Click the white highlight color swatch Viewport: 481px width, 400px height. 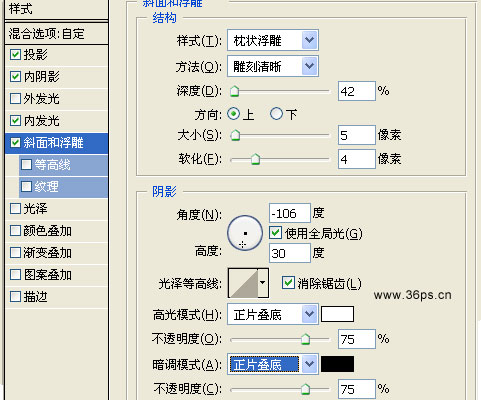337,314
